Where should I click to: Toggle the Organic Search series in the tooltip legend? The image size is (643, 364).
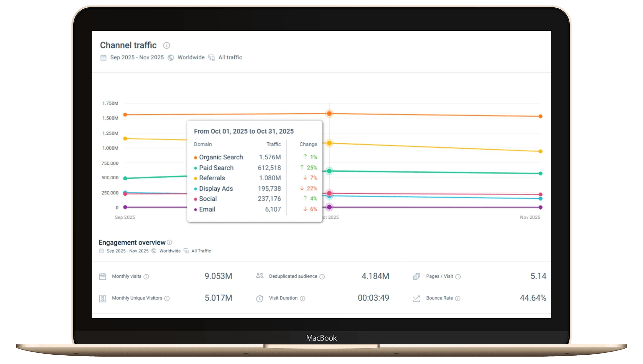(221, 157)
